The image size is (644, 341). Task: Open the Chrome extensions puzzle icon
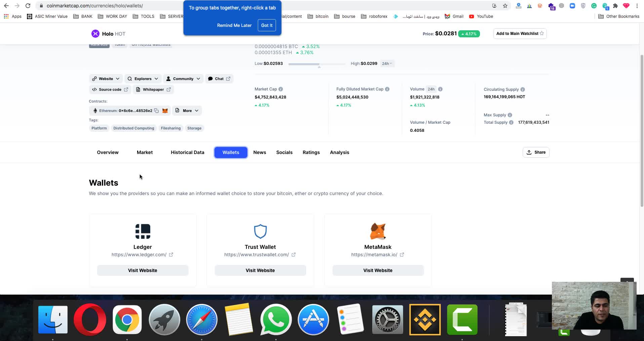615,6
